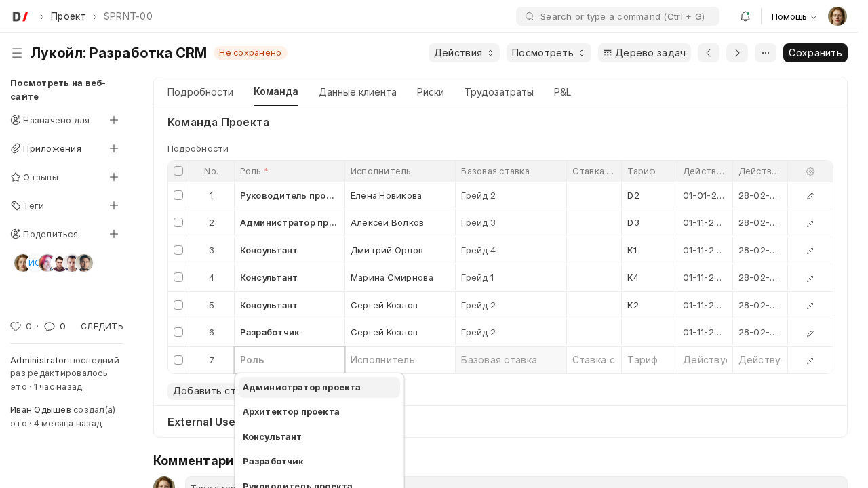The height and width of the screenshot is (488, 868).
Task: Click the Тариф field in row 7
Action: click(649, 360)
